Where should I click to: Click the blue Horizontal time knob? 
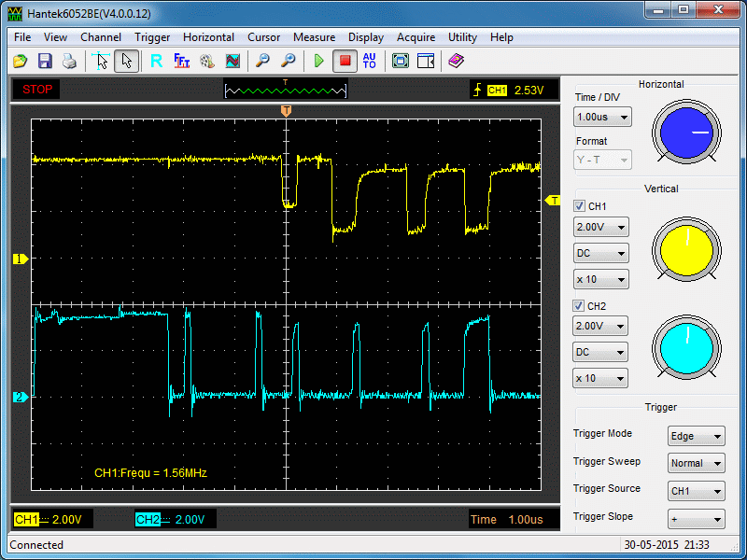click(x=687, y=133)
